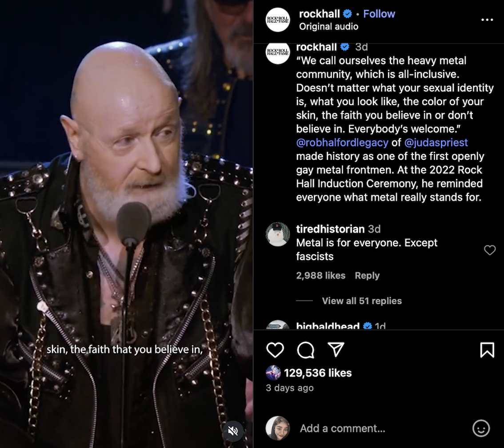The height and width of the screenshot is (448, 504).
Task: Click the Original audio link
Action: coord(328,26)
